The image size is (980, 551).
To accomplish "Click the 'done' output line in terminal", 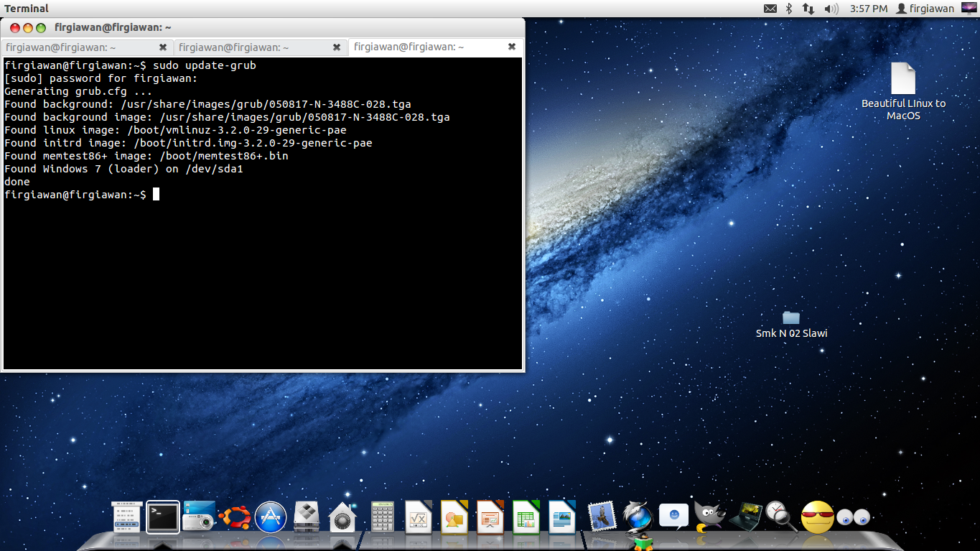I will pyautogui.click(x=17, y=182).
